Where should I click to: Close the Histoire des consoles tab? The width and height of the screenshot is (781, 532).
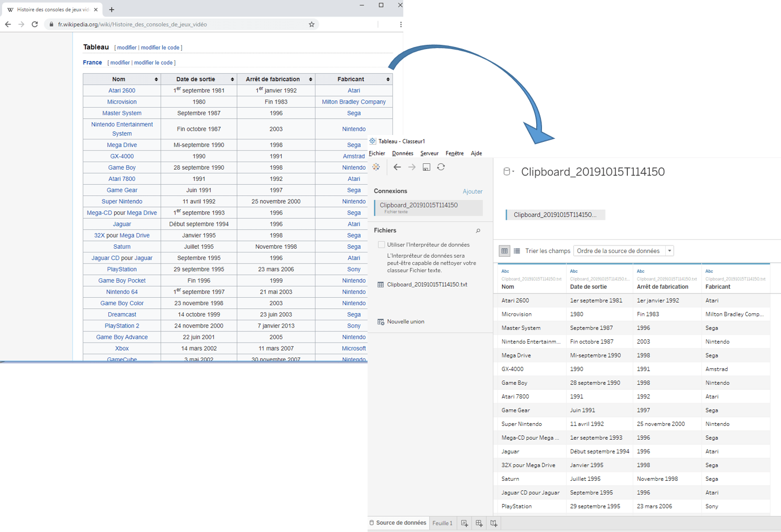[x=95, y=10]
